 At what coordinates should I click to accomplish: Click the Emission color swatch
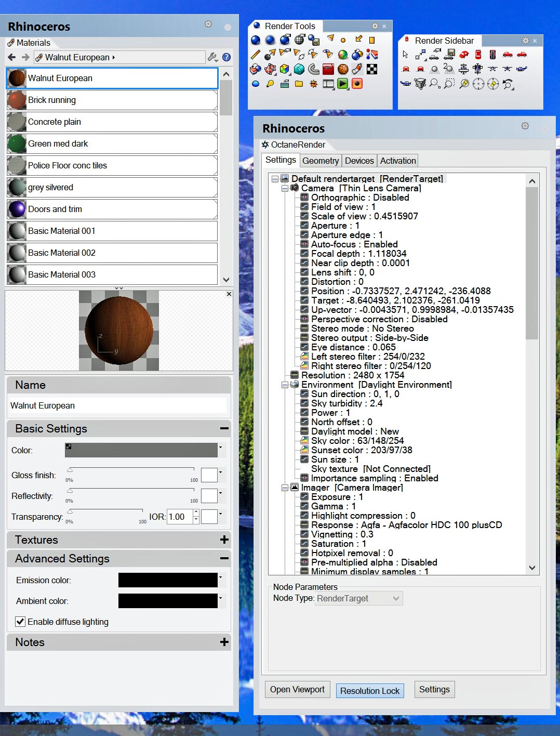(x=168, y=580)
